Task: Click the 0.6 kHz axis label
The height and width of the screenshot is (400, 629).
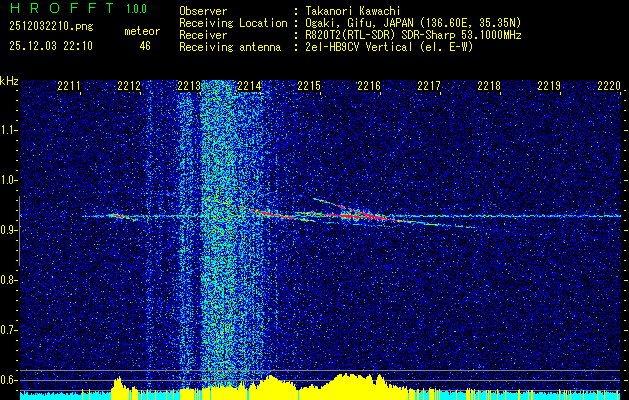Action: (8, 380)
